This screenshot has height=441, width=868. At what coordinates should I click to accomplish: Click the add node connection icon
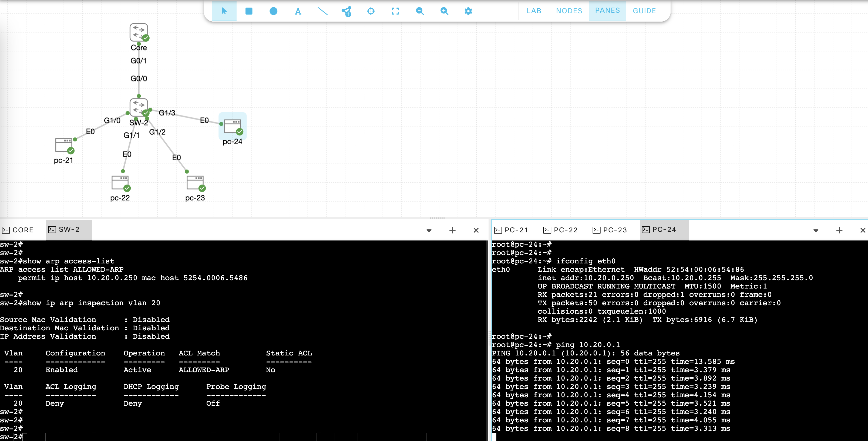click(346, 11)
